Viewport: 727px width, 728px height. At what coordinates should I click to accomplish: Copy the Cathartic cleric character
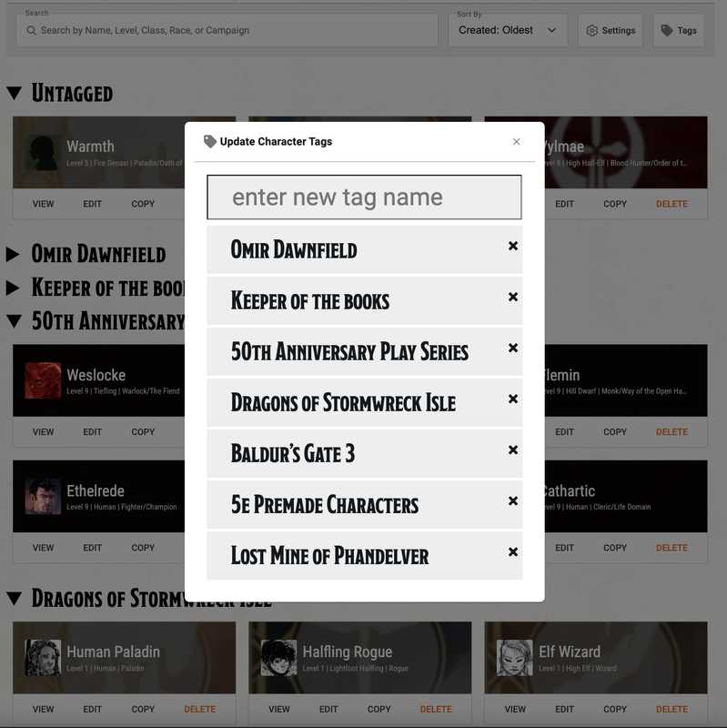point(615,548)
